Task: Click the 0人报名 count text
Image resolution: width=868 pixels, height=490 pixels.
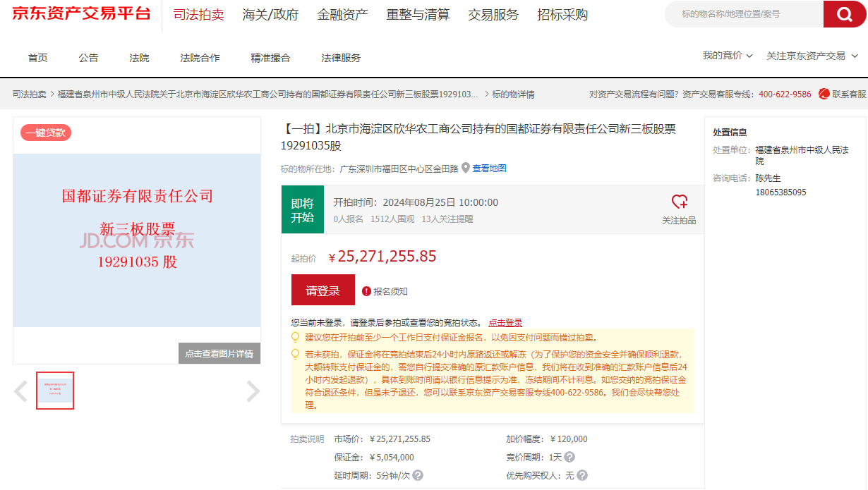Action: [x=349, y=219]
